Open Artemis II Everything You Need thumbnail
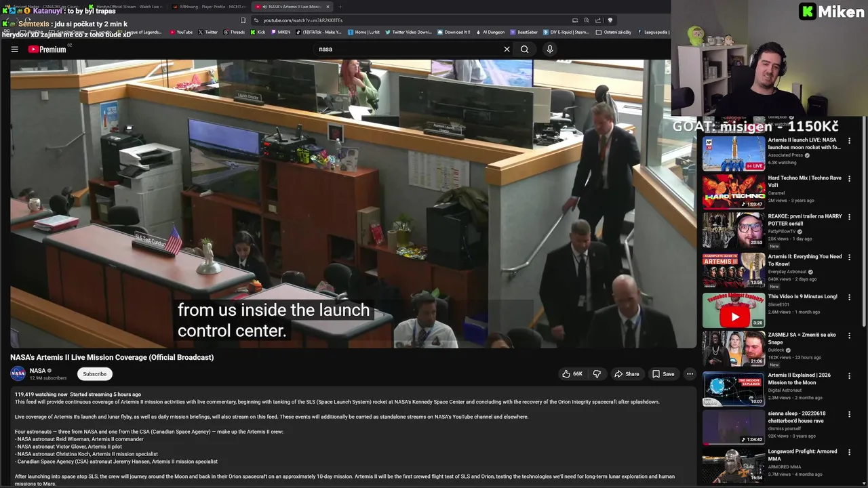Screen dimensions: 868x488 [733, 270]
